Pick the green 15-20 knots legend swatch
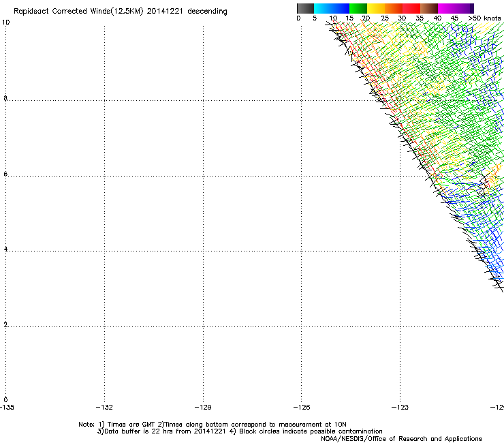 [358, 8]
